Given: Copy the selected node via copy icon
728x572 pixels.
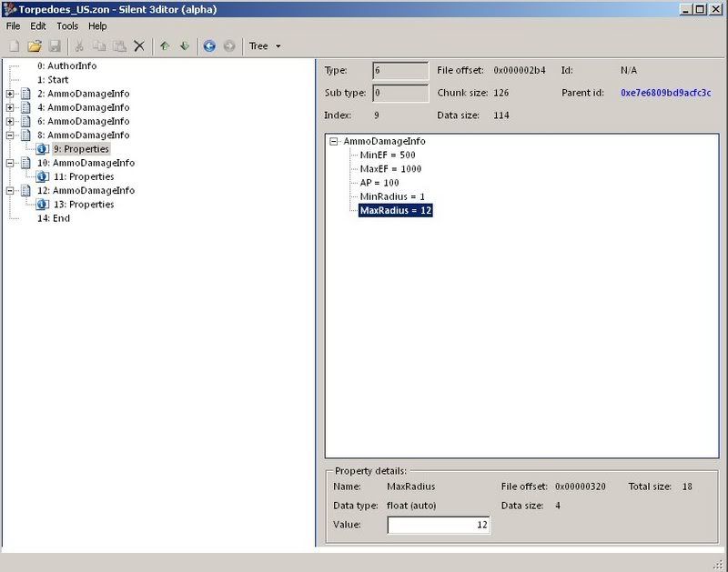Looking at the screenshot, I should pos(99,46).
